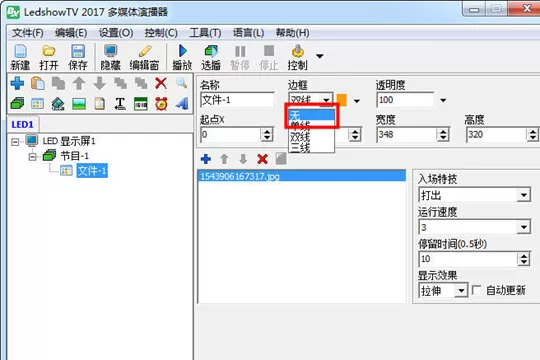Click the red X delete icon above the LED1 tree
This screenshot has height=360, width=540.
tap(161, 83)
